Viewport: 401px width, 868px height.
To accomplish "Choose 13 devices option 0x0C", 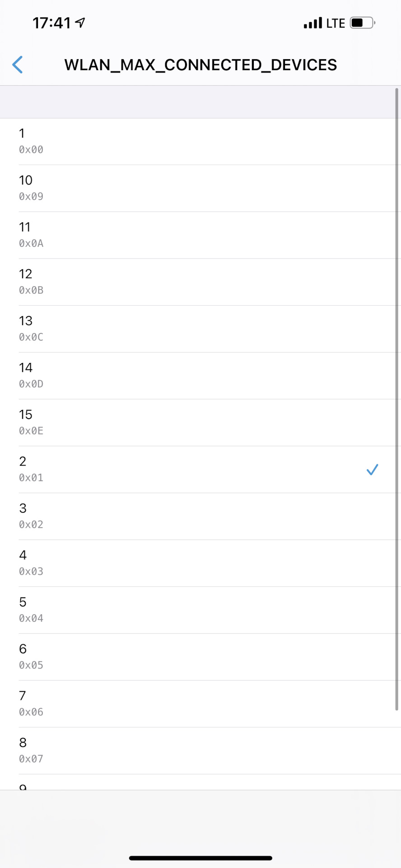I will [200, 329].
